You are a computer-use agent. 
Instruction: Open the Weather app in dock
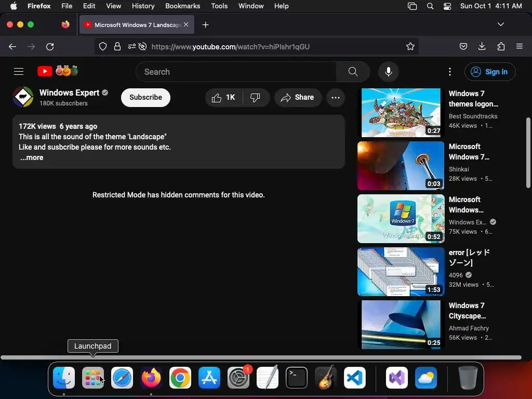pos(426,378)
